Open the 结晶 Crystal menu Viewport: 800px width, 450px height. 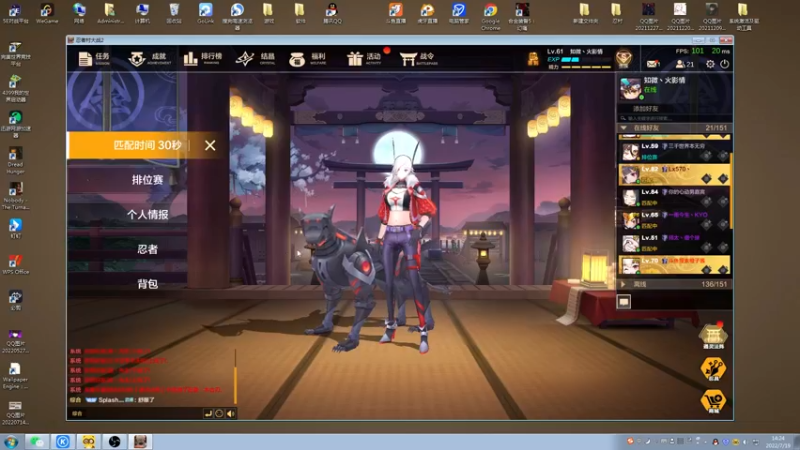pos(255,59)
